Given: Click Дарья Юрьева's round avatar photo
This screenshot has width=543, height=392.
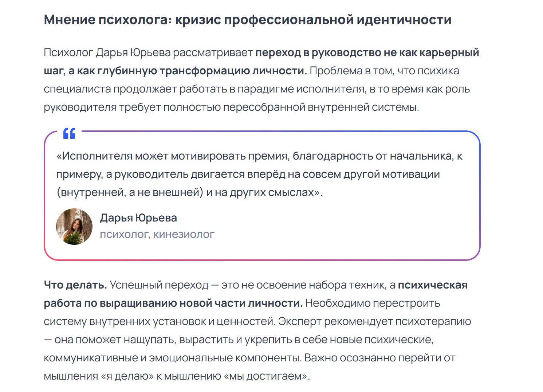Looking at the screenshot, I should [74, 227].
